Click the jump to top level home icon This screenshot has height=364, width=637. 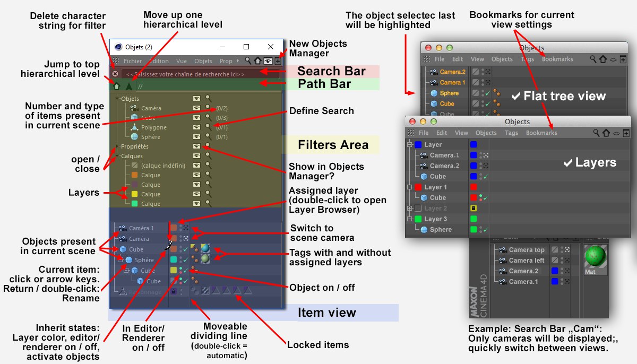tap(116, 85)
